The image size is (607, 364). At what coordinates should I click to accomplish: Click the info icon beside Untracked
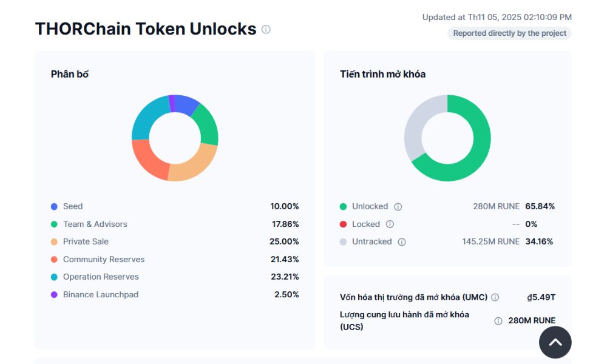point(402,241)
